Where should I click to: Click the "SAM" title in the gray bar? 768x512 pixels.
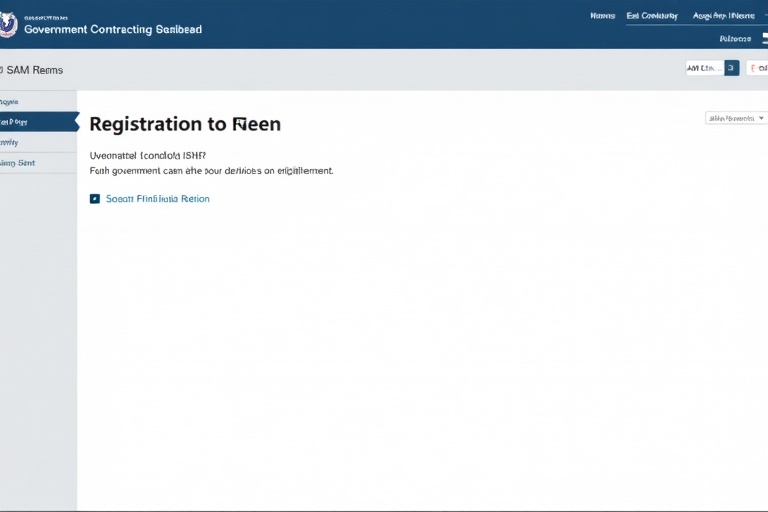click(x=34, y=70)
